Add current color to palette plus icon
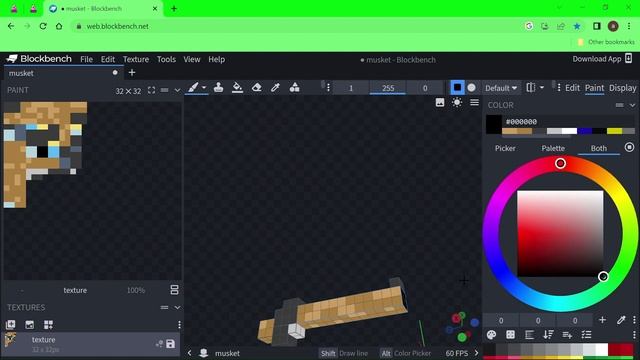640x360 pixels. point(602,320)
